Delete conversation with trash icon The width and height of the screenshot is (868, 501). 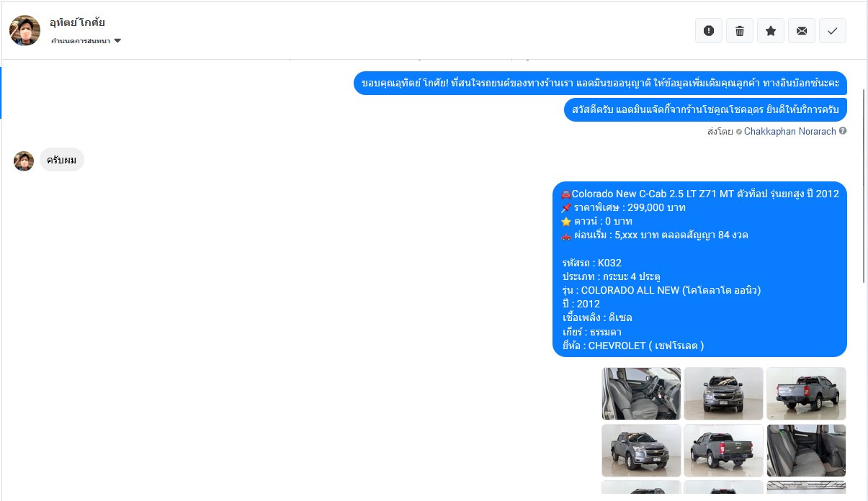(740, 31)
